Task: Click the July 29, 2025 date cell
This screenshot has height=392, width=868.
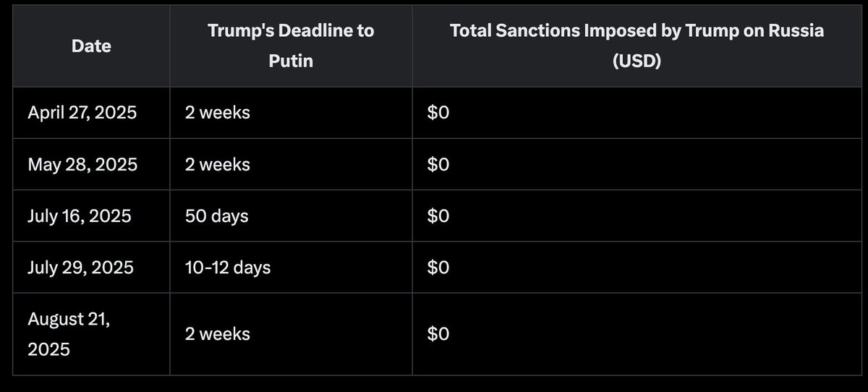Action: pyautogui.click(x=91, y=268)
